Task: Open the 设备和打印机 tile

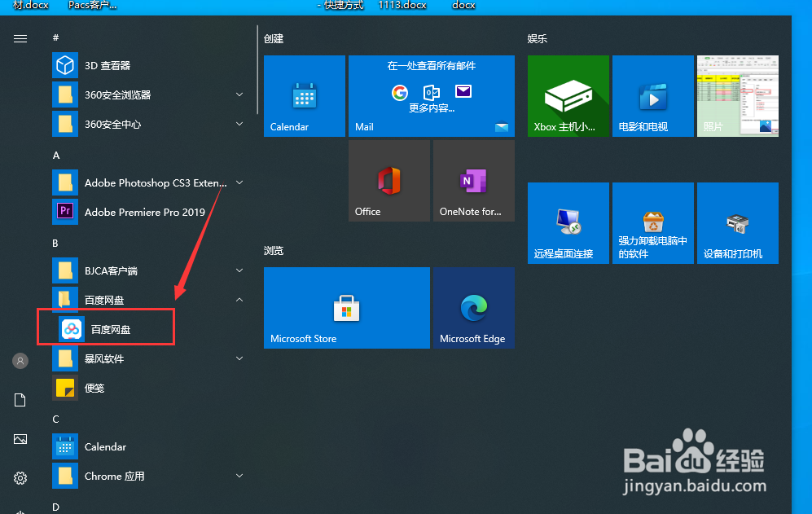Action: click(x=737, y=223)
